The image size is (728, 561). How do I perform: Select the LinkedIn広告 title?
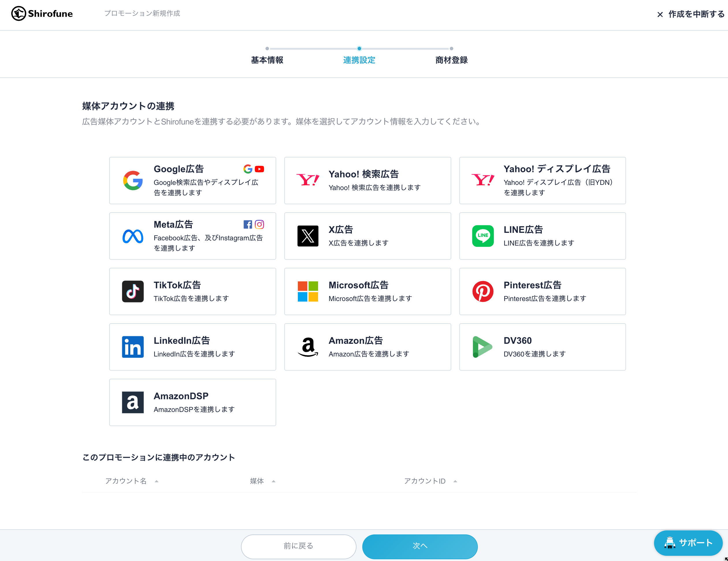point(182,341)
